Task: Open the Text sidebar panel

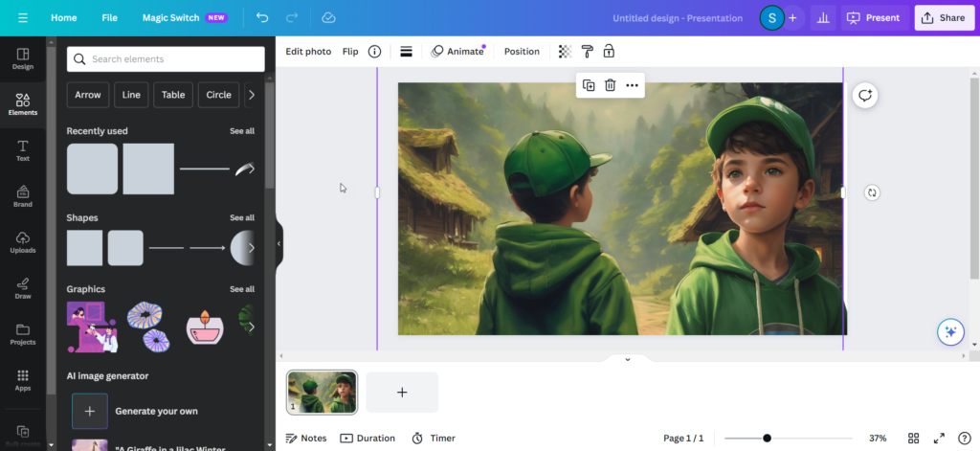Action: coord(23,150)
